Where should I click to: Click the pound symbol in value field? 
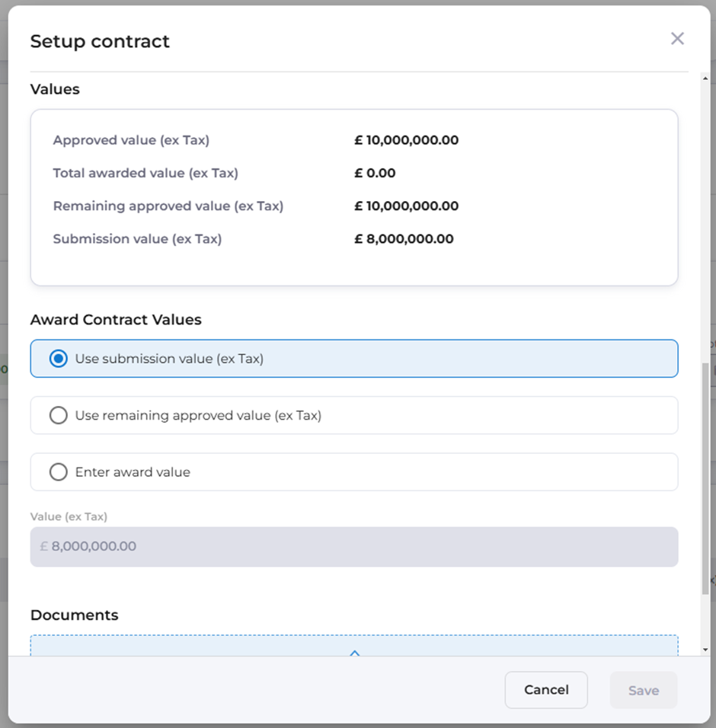coord(43,547)
